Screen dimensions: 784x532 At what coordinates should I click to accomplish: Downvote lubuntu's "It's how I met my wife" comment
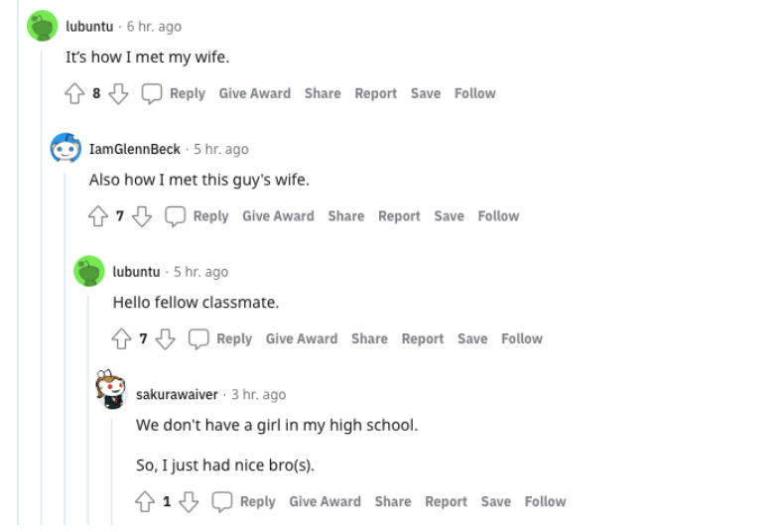[x=118, y=93]
